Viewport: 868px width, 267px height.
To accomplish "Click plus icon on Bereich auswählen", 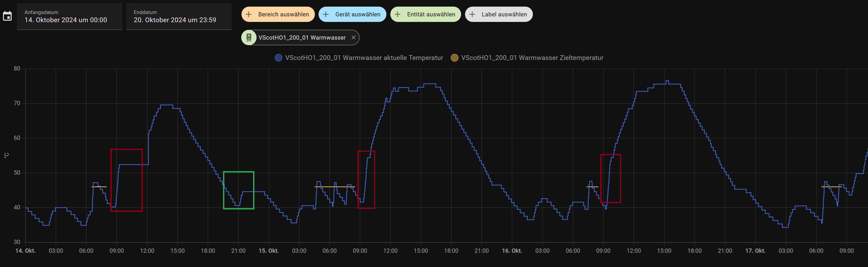I will tap(249, 14).
